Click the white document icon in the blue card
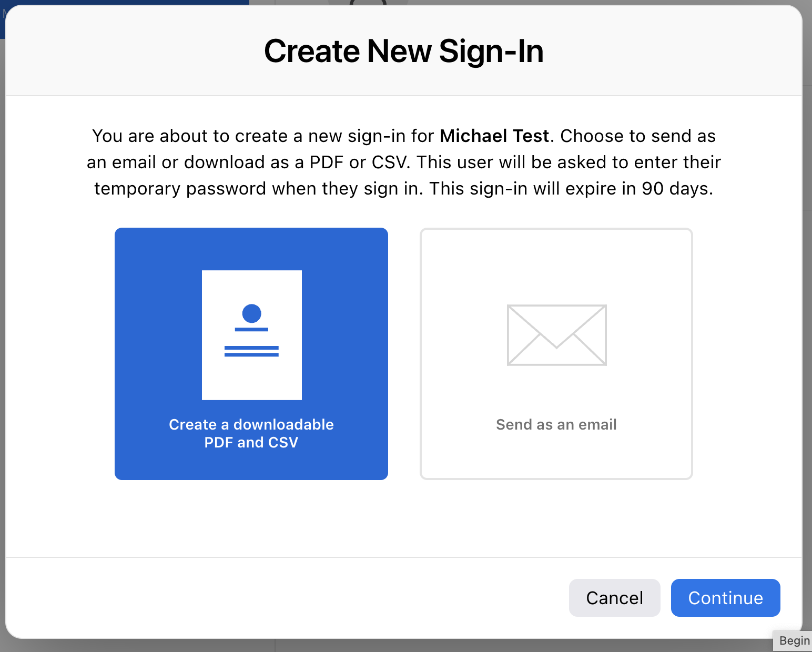812x652 pixels. [252, 335]
